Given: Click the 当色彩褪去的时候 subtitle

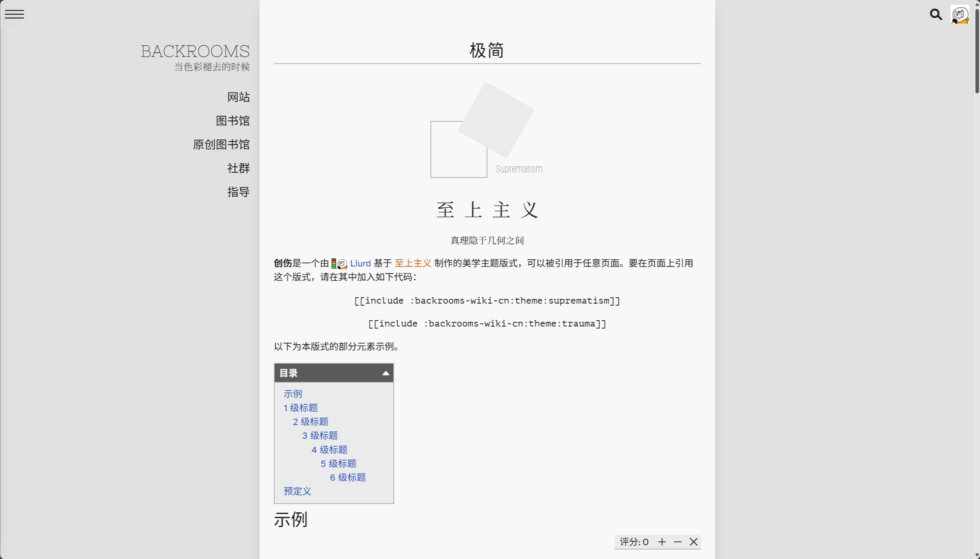Looking at the screenshot, I should pyautogui.click(x=212, y=67).
